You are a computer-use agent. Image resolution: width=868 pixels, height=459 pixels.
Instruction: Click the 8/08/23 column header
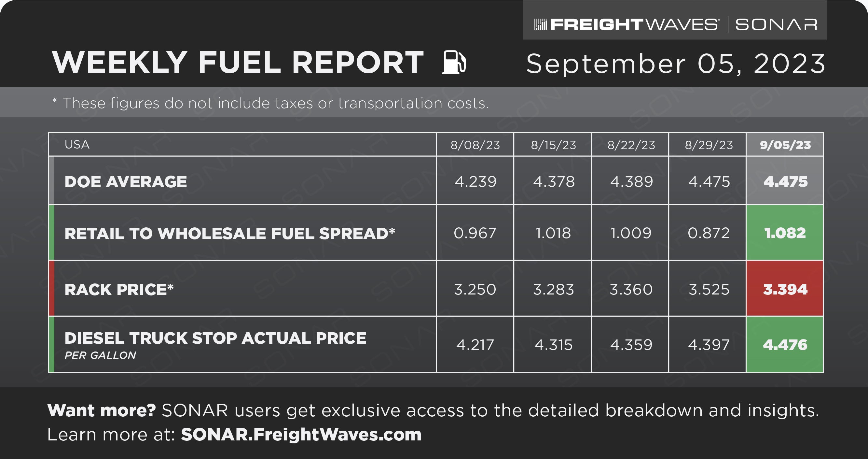pos(475,145)
